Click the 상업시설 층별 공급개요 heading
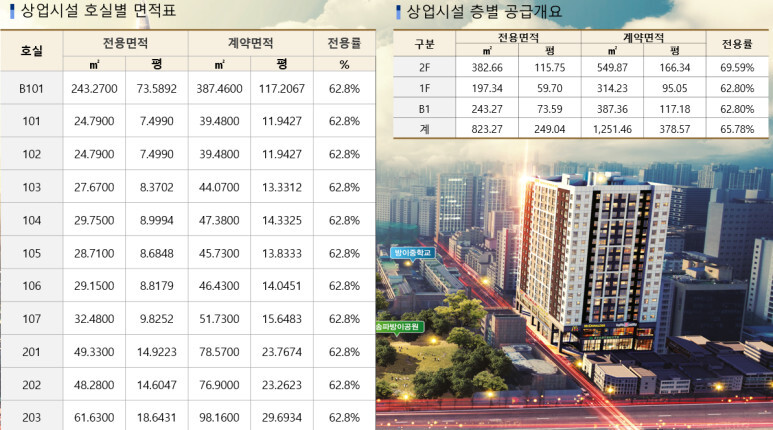 pyautogui.click(x=484, y=11)
